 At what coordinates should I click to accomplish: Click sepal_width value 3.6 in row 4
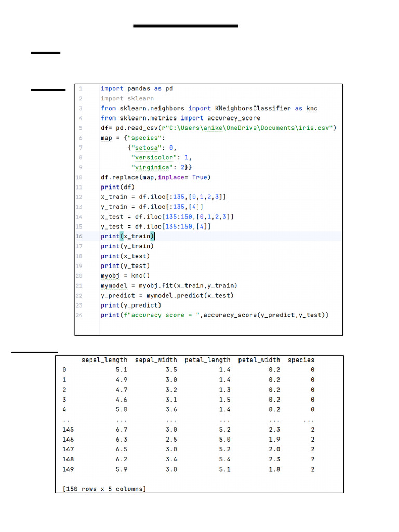171,409
